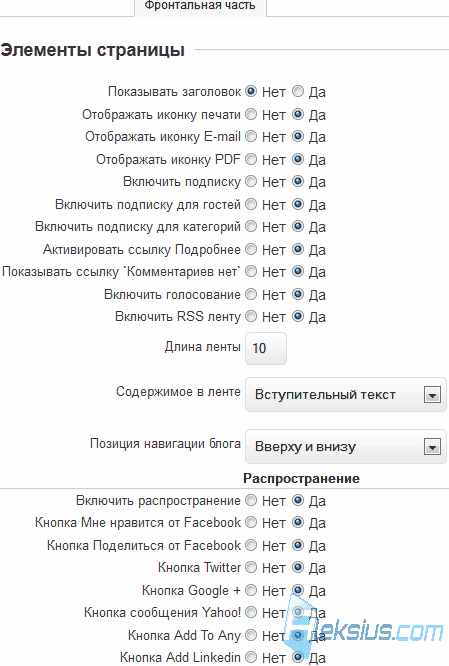Viewport: 449px width, 666px height.
Task: Open the Позиция навигации блога dropdown
Action: pos(346,446)
